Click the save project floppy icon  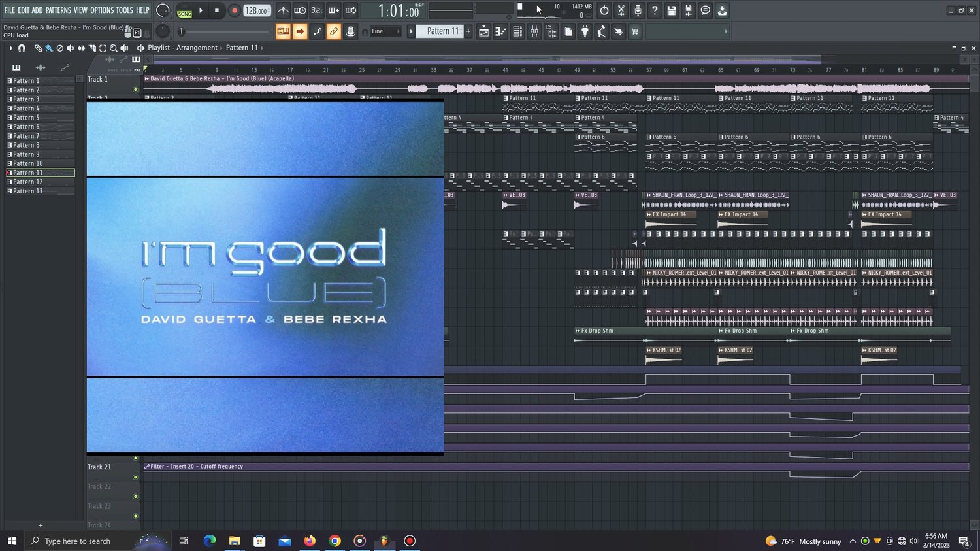(672, 10)
